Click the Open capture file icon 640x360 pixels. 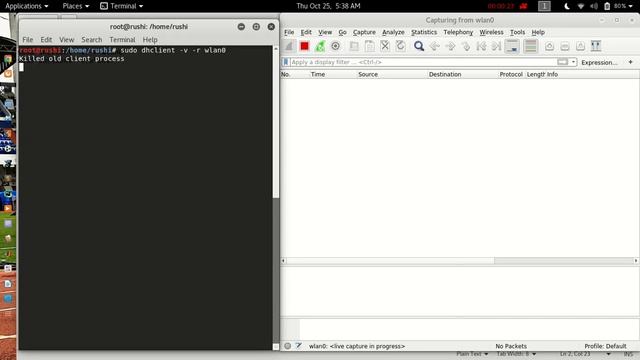(x=354, y=46)
